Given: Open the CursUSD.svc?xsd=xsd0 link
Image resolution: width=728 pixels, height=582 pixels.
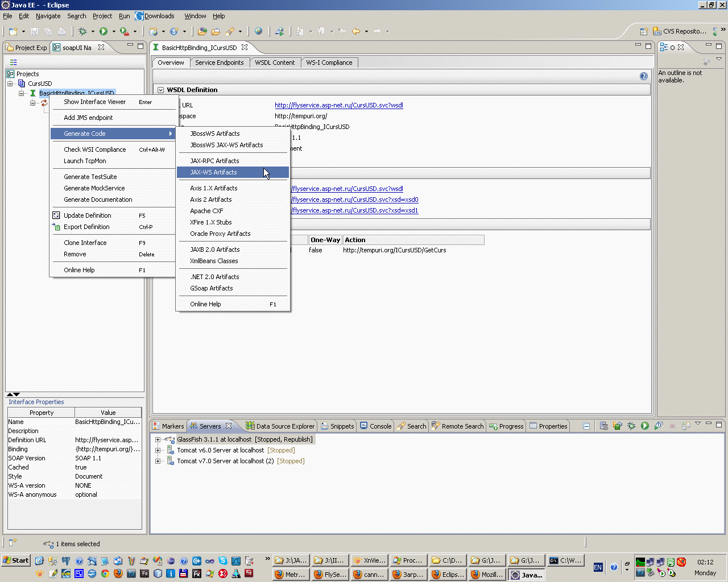Looking at the screenshot, I should coord(355,199).
